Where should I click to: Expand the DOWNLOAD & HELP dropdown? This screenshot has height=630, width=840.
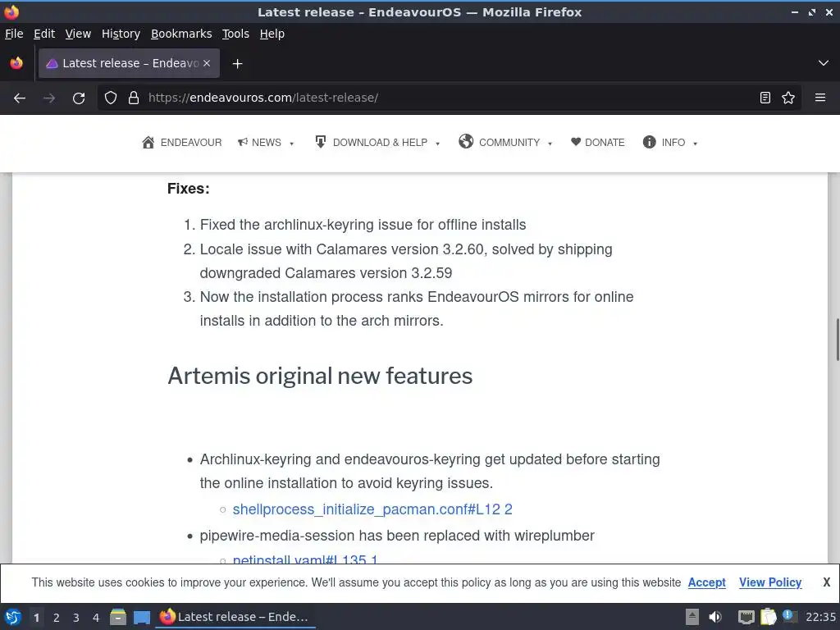377,143
